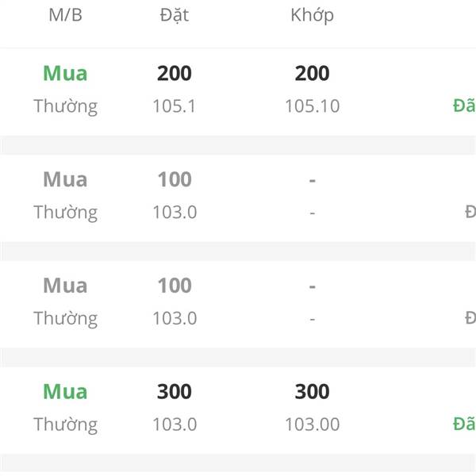Click green Đã status of 105.10 order

pos(464,106)
